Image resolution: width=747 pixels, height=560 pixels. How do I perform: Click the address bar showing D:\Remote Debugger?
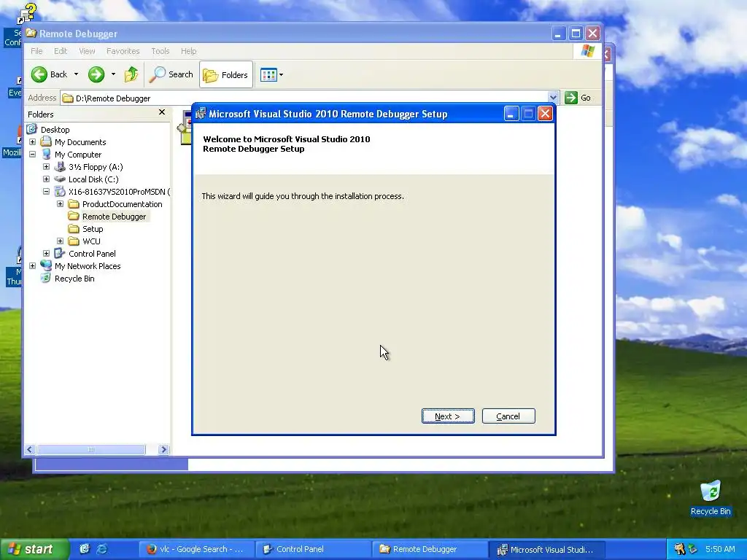[305, 98]
